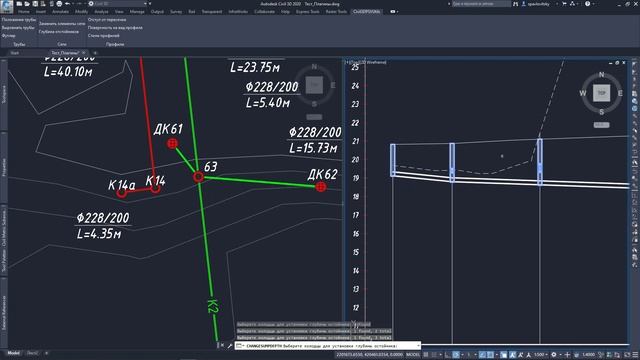Image resolution: width=640 pixels, height=360 pixels.
Task: Expand the help dropdown arrow
Action: tap(593, 4)
